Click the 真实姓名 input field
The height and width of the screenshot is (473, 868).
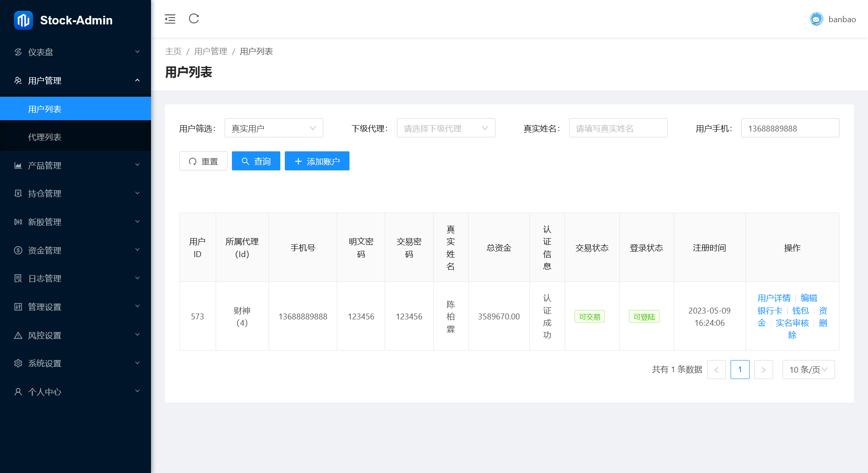[x=618, y=128]
